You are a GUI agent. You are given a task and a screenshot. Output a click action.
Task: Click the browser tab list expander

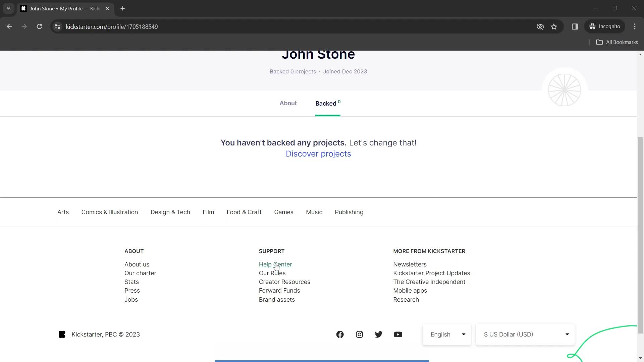[8, 8]
